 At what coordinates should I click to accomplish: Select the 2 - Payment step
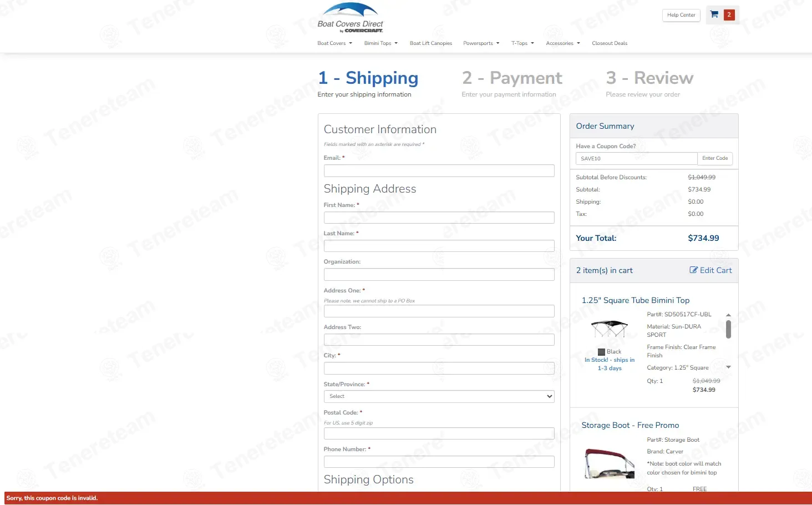512,78
